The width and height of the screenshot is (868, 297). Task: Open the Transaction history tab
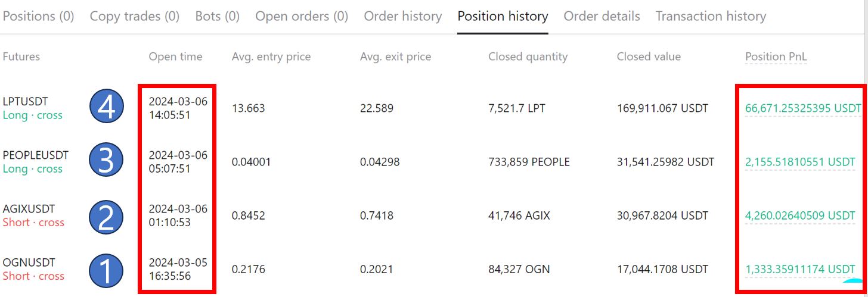(711, 16)
